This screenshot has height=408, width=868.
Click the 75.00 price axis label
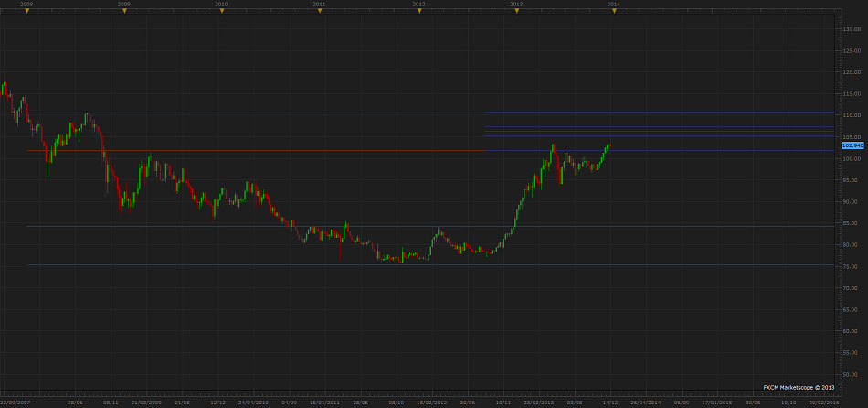(x=850, y=266)
